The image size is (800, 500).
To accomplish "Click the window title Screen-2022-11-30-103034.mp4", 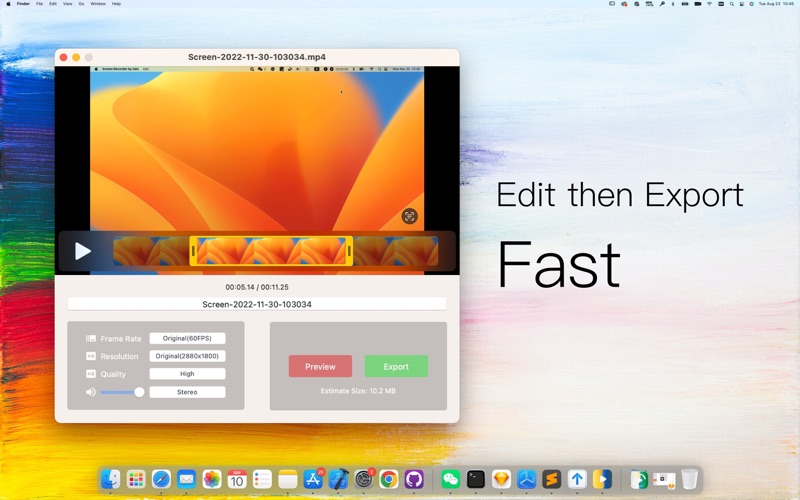I will tap(257, 57).
